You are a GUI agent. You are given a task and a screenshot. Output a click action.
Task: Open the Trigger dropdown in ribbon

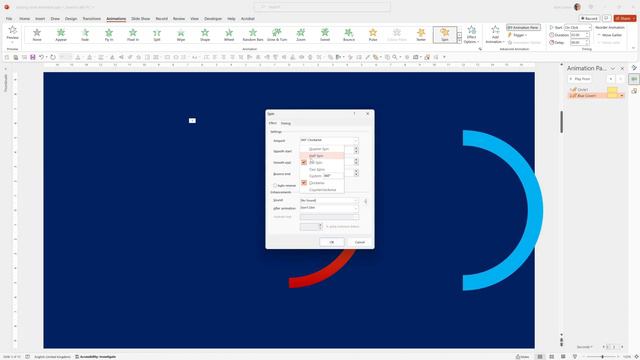517,35
